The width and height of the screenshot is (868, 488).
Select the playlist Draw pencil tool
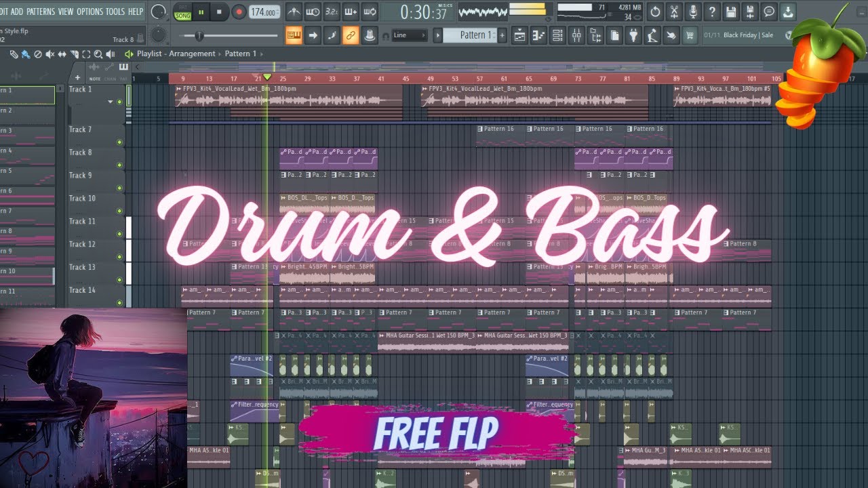[x=14, y=54]
